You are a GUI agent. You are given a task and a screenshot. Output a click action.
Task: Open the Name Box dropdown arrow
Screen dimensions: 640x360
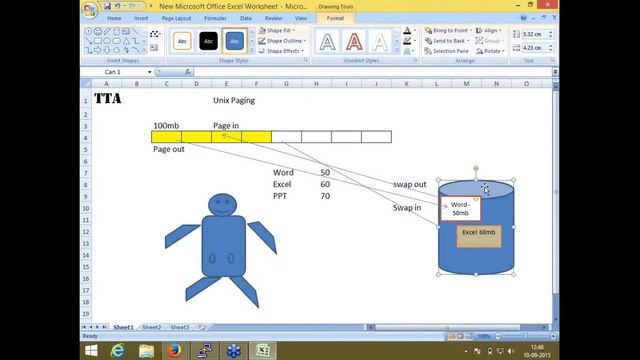[149, 72]
